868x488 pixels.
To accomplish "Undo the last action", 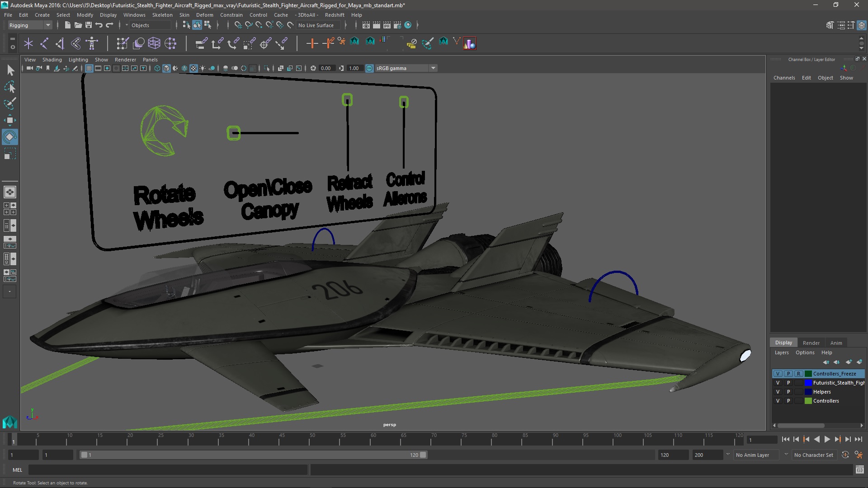I will point(99,25).
